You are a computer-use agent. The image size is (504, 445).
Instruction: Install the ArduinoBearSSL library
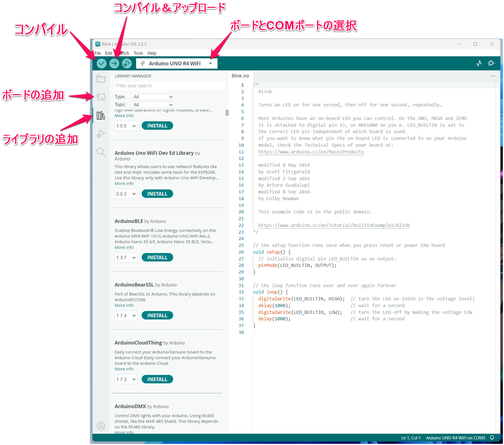[x=157, y=316]
